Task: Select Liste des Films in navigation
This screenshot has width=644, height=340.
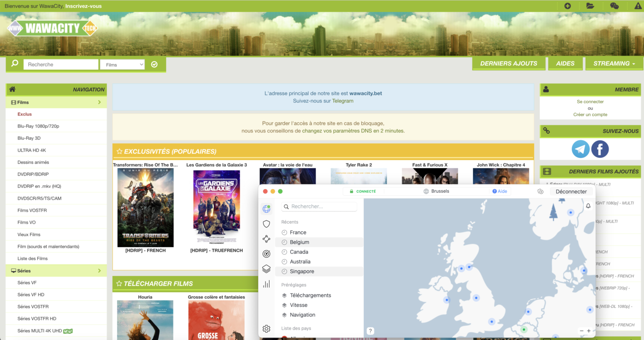Action: pos(33,259)
